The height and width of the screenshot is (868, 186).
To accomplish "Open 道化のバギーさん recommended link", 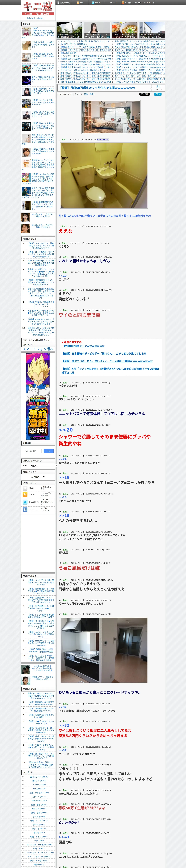I will tap(107, 361).
